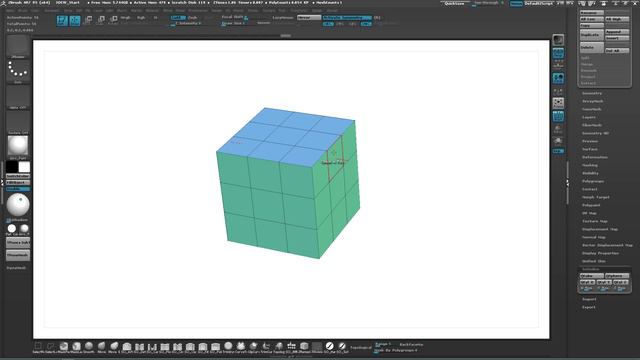Click the SwitchColor button
Image resolution: width=640 pixels, height=360 pixels.
click(x=18, y=176)
